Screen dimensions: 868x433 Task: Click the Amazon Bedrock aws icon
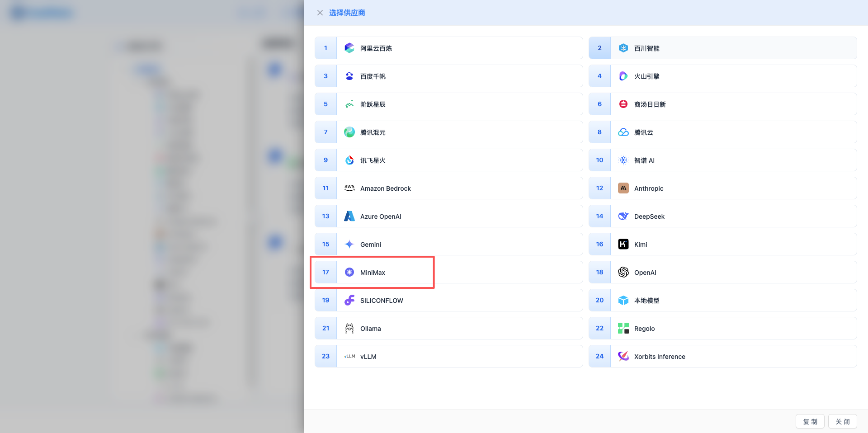point(349,188)
